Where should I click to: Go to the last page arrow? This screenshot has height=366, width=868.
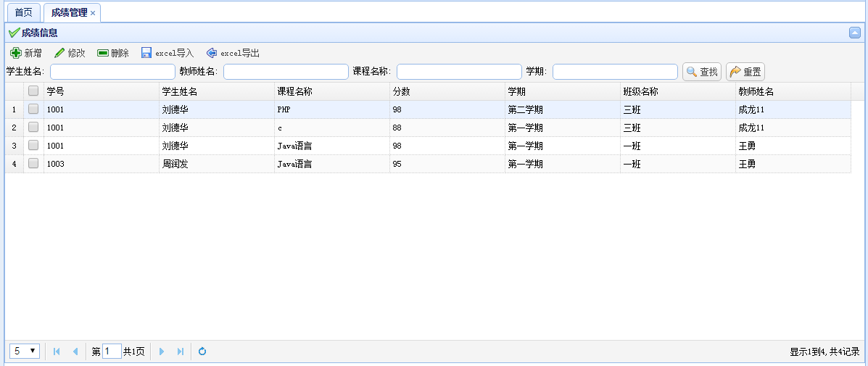click(181, 352)
